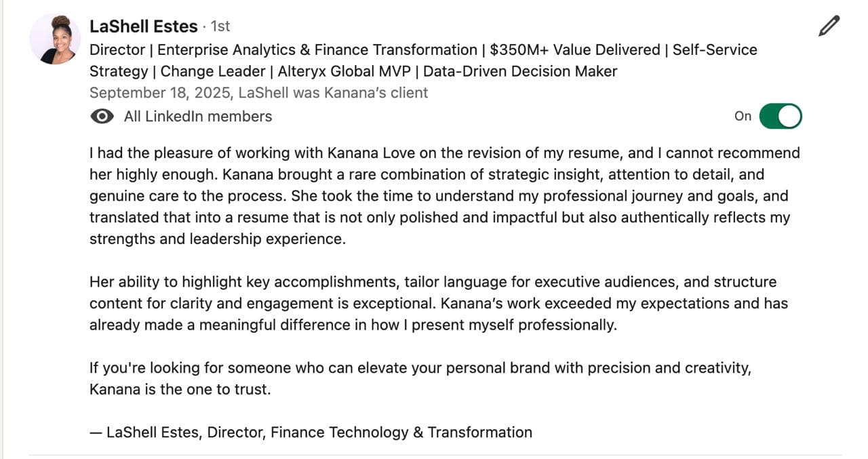Click the "On" label beside the switch
Screen dimensions: 868x459
[x=743, y=116]
